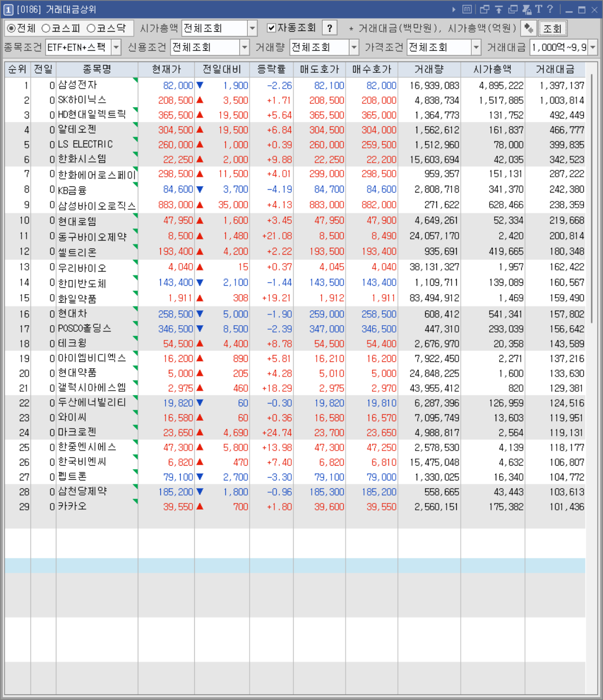Click the screen number 1 icon in title bar
Viewport: 603px width, 700px height.
click(8, 10)
